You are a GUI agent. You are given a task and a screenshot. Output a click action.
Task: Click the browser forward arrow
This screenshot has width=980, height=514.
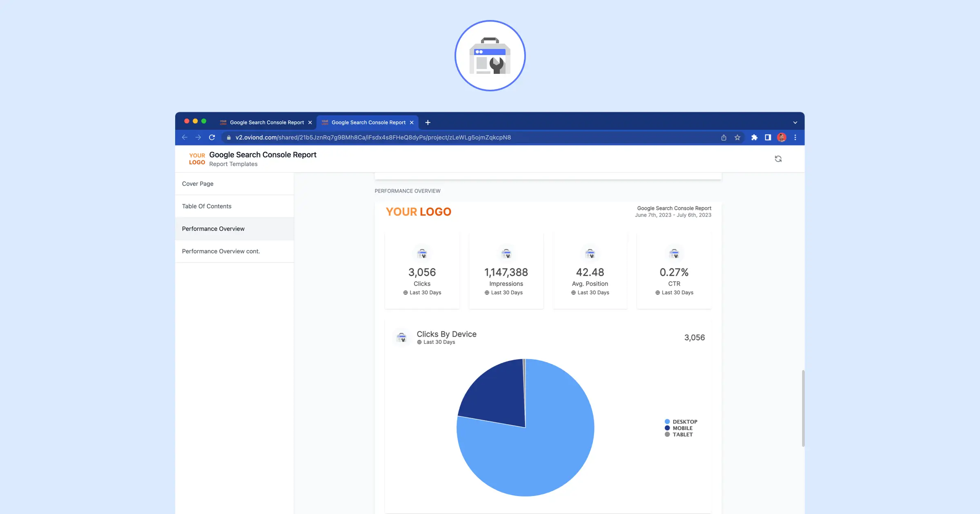(x=198, y=137)
